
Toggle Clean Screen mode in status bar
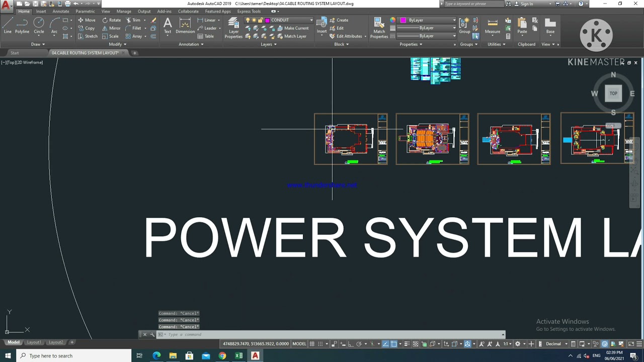tap(631, 344)
